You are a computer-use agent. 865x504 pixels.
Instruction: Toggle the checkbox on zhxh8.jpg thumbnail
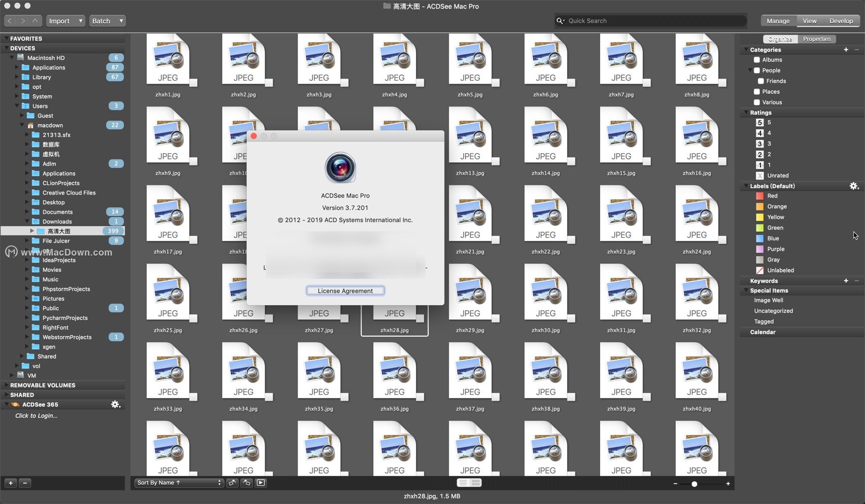722,83
